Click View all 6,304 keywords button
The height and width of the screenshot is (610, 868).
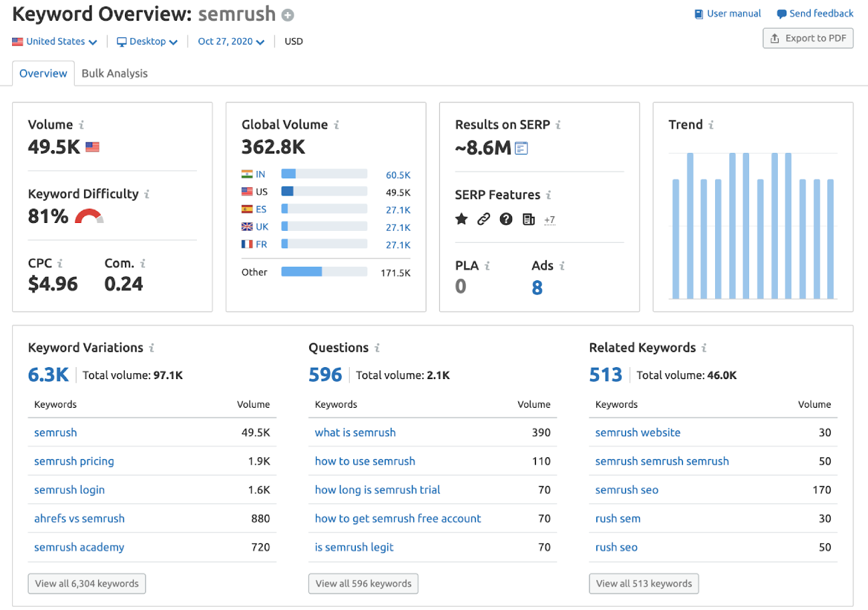(87, 583)
